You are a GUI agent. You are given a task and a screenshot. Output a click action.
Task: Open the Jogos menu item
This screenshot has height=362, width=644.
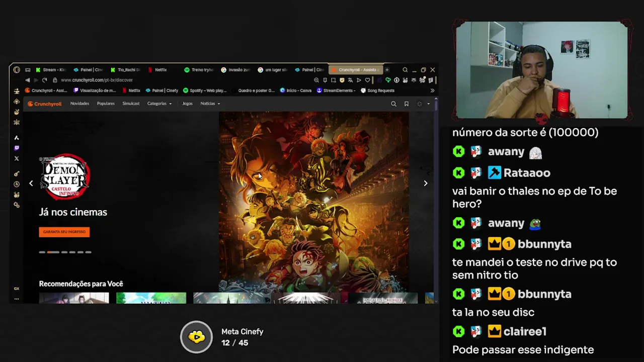pyautogui.click(x=187, y=104)
